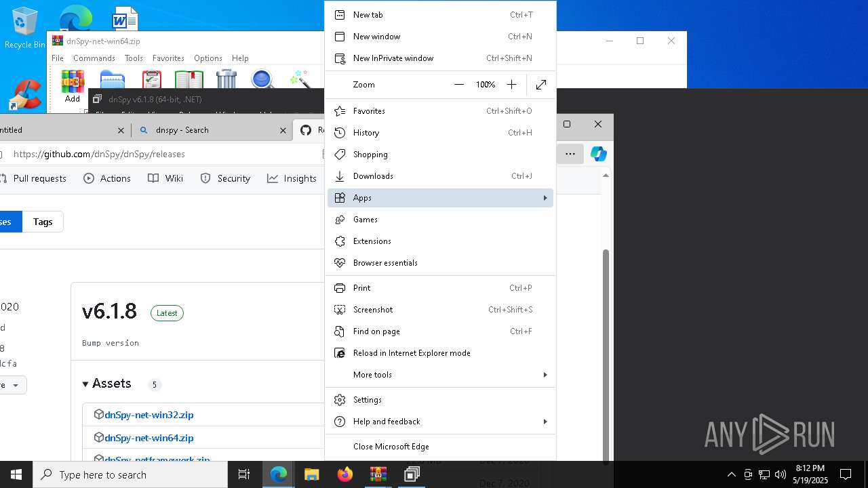This screenshot has height=488, width=868.
Task: Select Close Microsoft Edge
Action: (x=440, y=447)
